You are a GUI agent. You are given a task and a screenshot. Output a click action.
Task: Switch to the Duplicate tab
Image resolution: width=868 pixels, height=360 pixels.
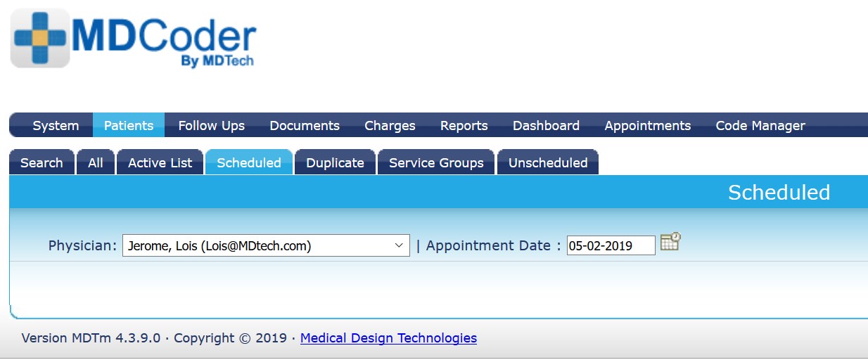(335, 162)
